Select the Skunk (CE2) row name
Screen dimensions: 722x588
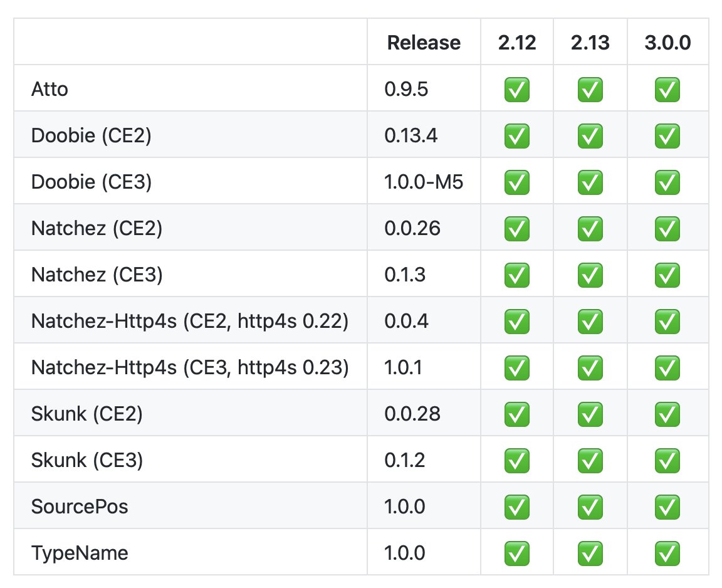[86, 414]
